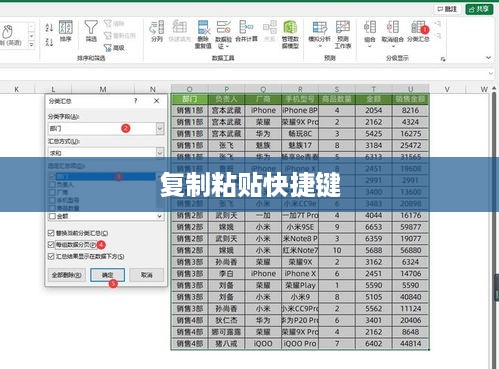The image size is (499, 369).
Task: Sort descending with the Z-A icon
Action: 49,42
